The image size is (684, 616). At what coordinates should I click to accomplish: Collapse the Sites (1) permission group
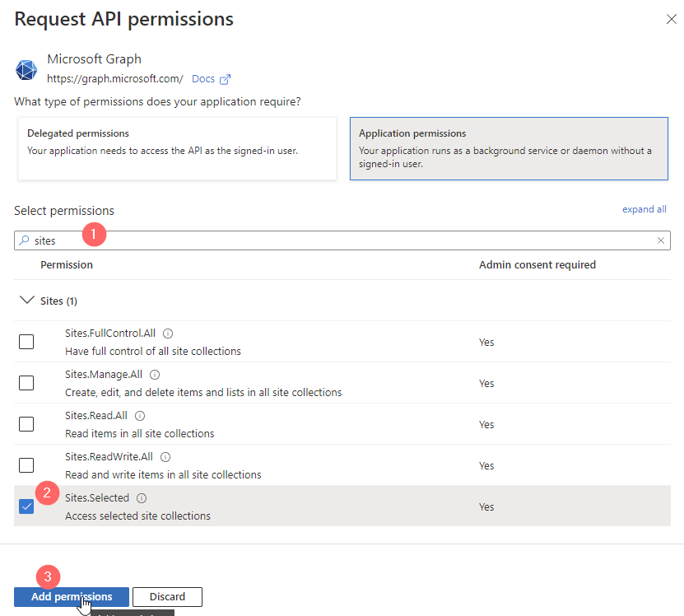pyautogui.click(x=26, y=301)
